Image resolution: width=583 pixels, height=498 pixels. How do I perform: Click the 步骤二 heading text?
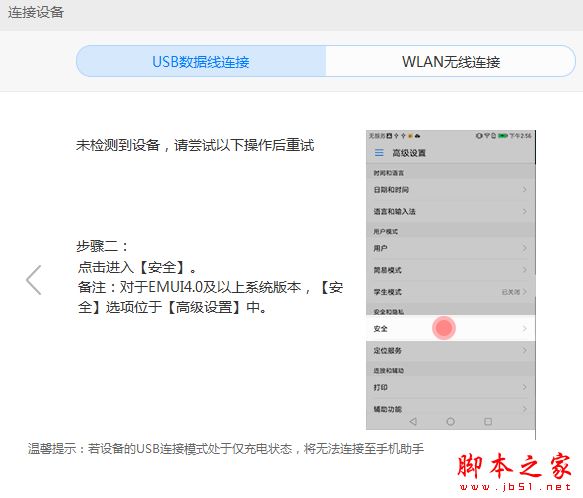click(x=102, y=246)
